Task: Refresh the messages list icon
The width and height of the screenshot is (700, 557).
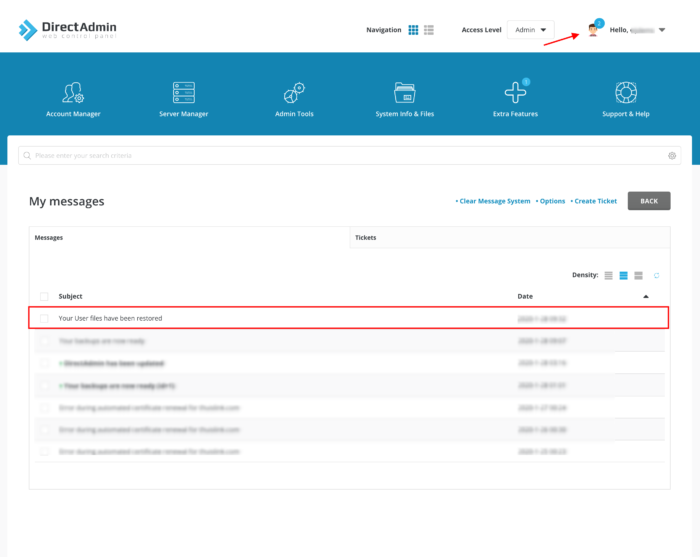Action: [657, 275]
